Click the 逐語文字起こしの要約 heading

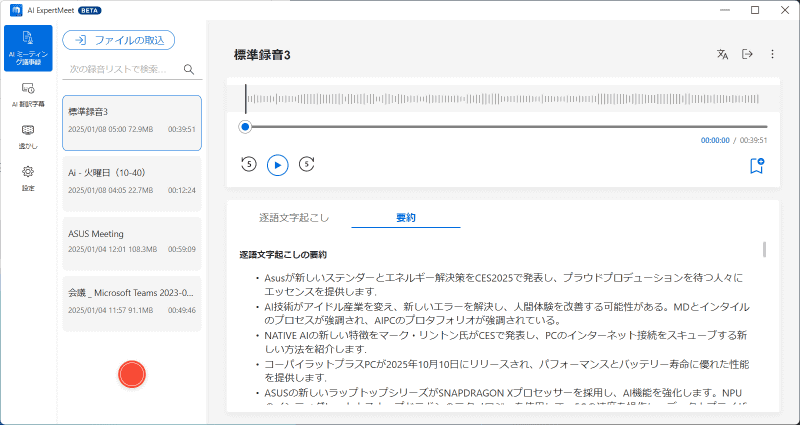point(283,254)
